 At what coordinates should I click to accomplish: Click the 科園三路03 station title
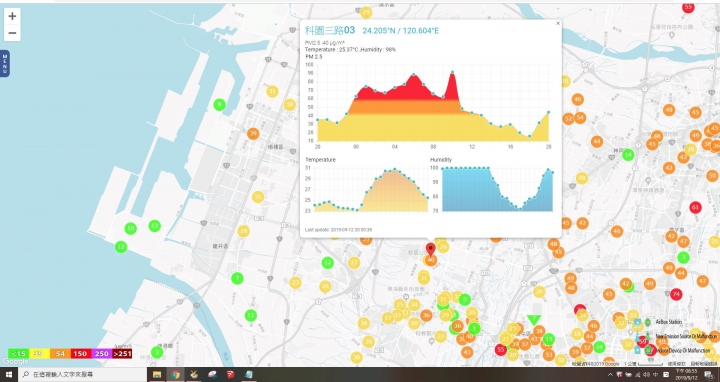pos(330,30)
